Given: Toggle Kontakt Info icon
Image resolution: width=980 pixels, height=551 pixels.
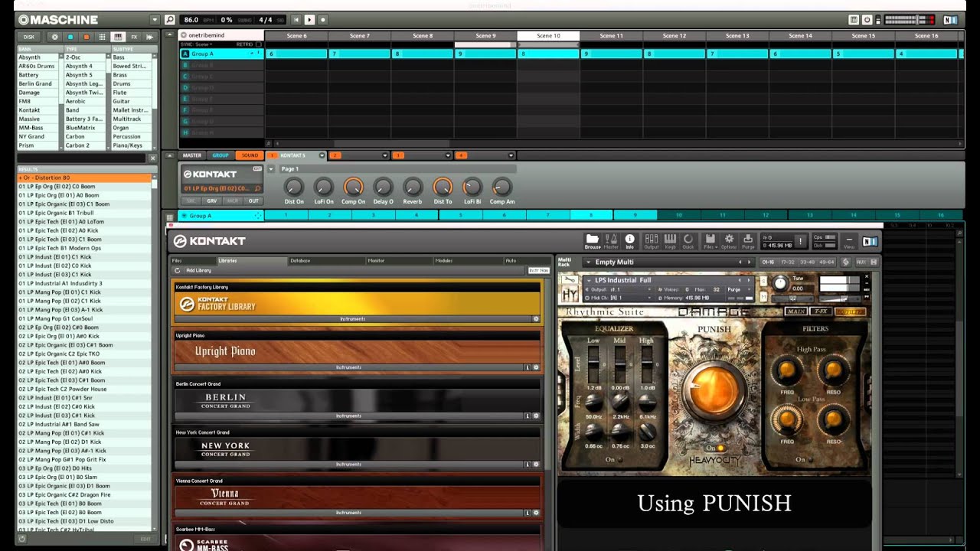Looking at the screenshot, I should click(x=629, y=241).
